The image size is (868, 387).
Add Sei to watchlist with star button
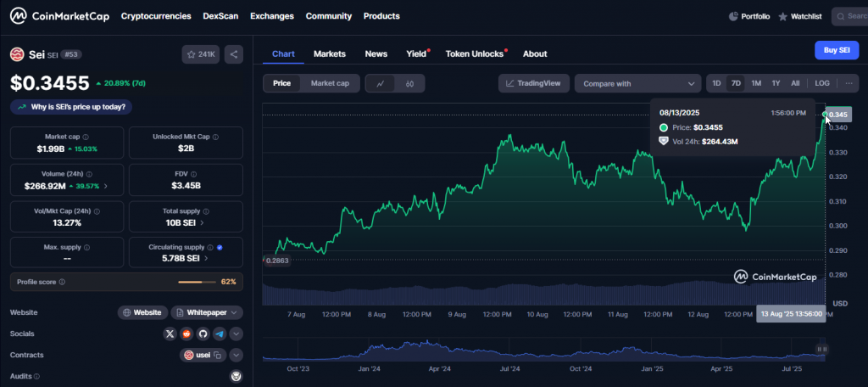click(x=201, y=54)
